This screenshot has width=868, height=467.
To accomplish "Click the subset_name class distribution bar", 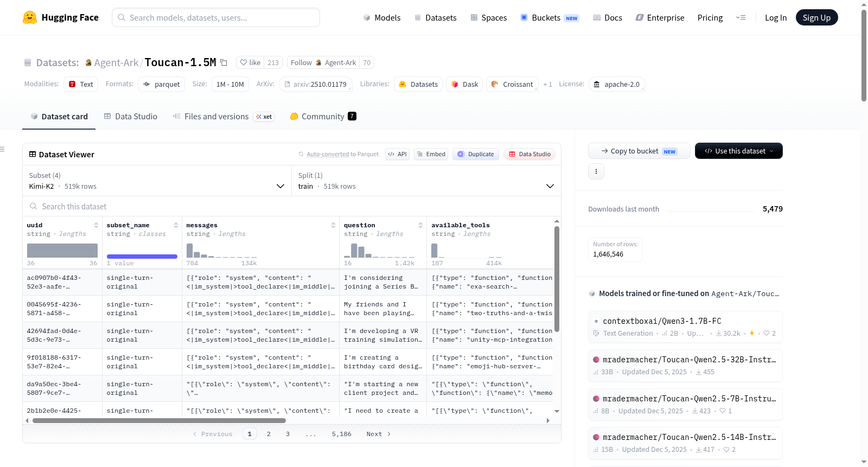I will pyautogui.click(x=142, y=256).
